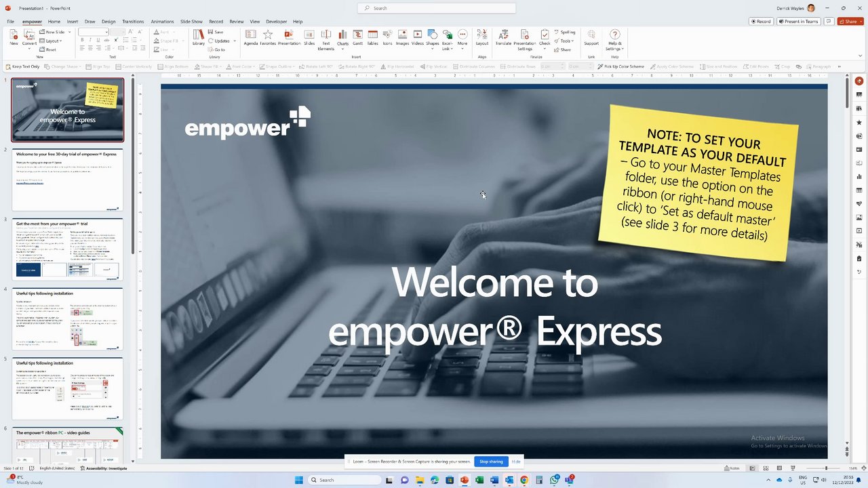Open the Developer tab
This screenshot has width=868, height=488.
point(276,22)
